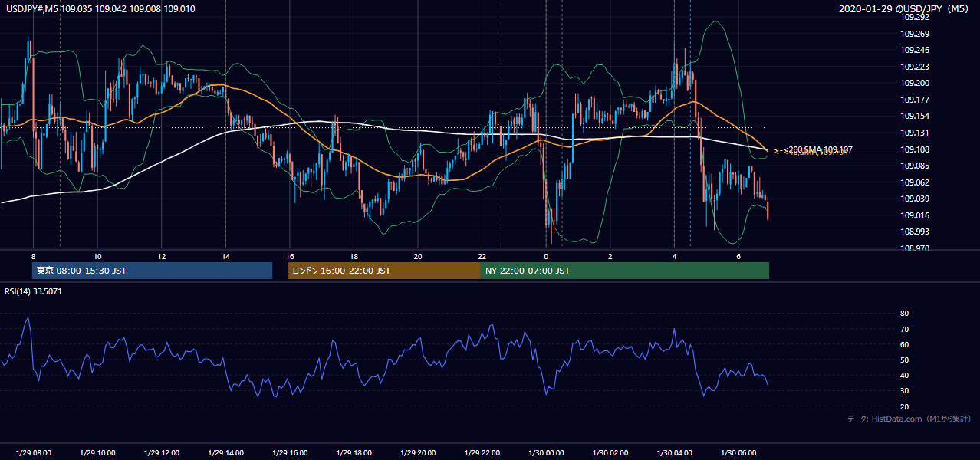
Task: Click price axis label 109.039
Action: point(915,199)
